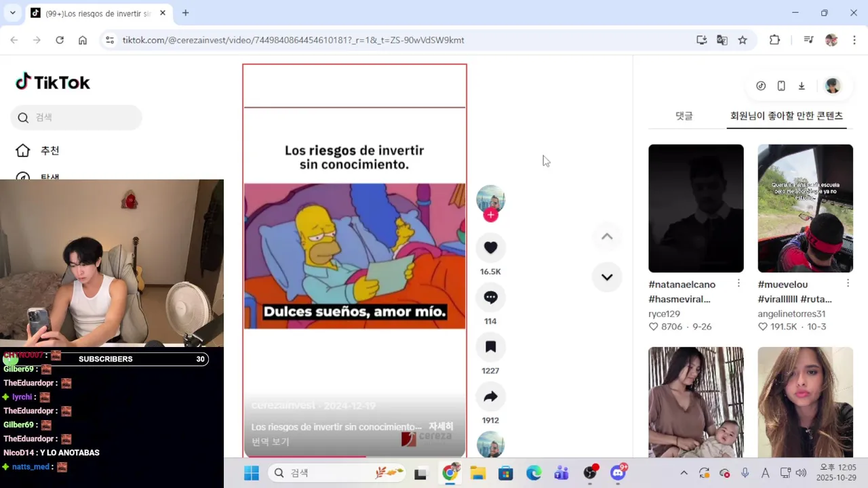The height and width of the screenshot is (488, 868).
Task: Open the tab search dropdown arrow
Action: (x=12, y=13)
